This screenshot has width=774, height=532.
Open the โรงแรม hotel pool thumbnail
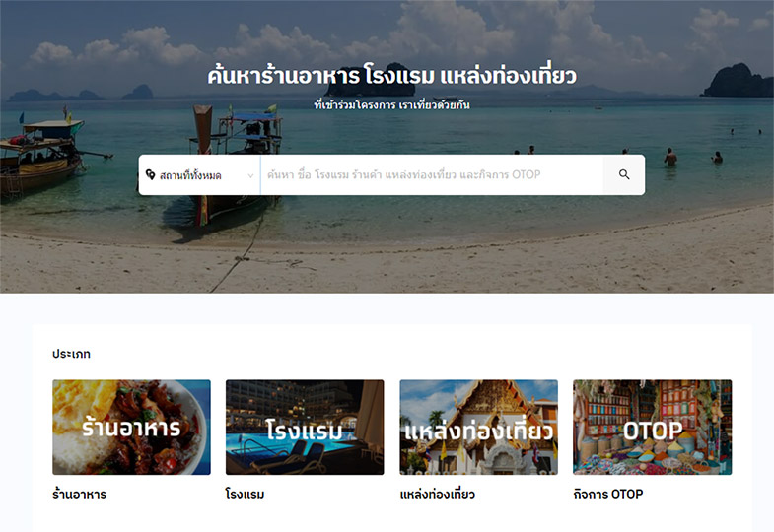[x=305, y=427]
